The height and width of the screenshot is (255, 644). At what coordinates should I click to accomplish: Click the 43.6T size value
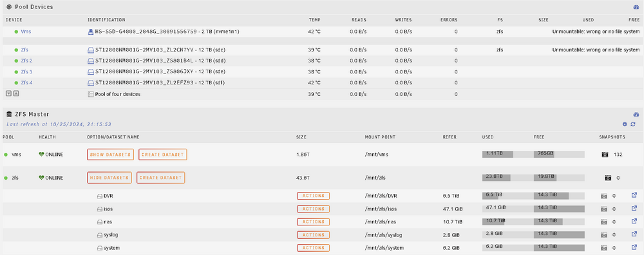click(302, 178)
